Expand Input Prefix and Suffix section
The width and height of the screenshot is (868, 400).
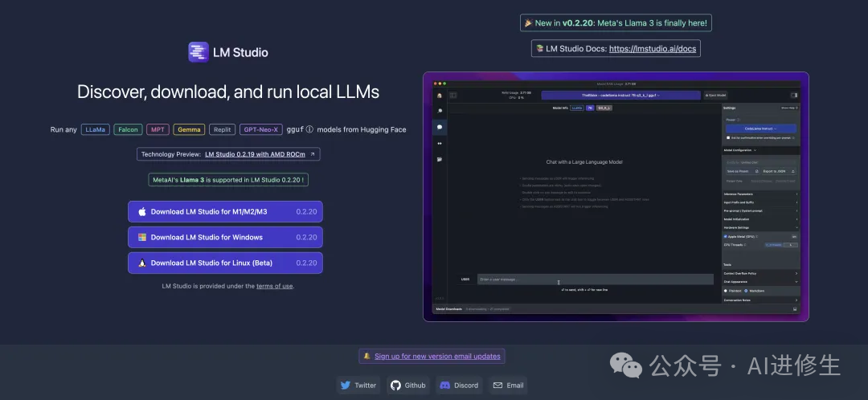(x=761, y=202)
